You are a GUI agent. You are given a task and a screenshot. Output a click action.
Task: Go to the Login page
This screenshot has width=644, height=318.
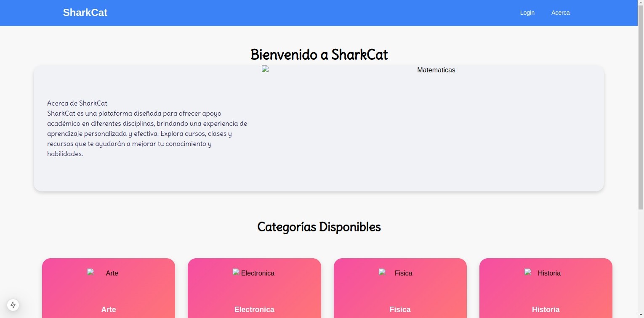[527, 13]
